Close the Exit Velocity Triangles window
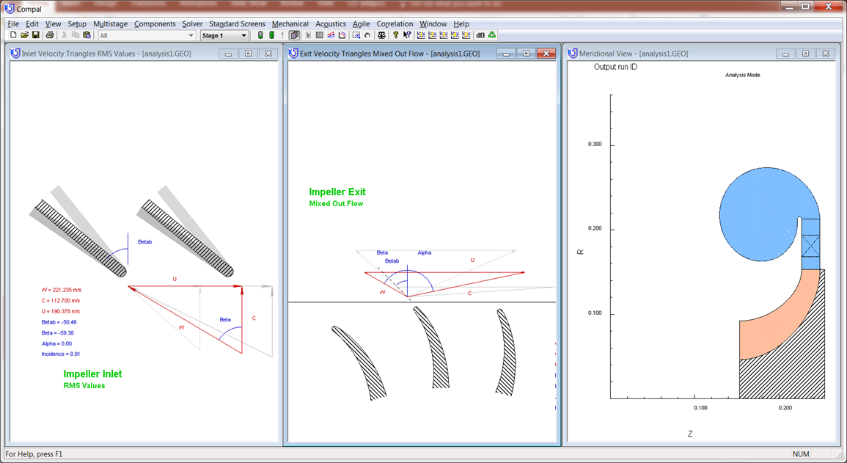The width and height of the screenshot is (847, 463). click(548, 53)
